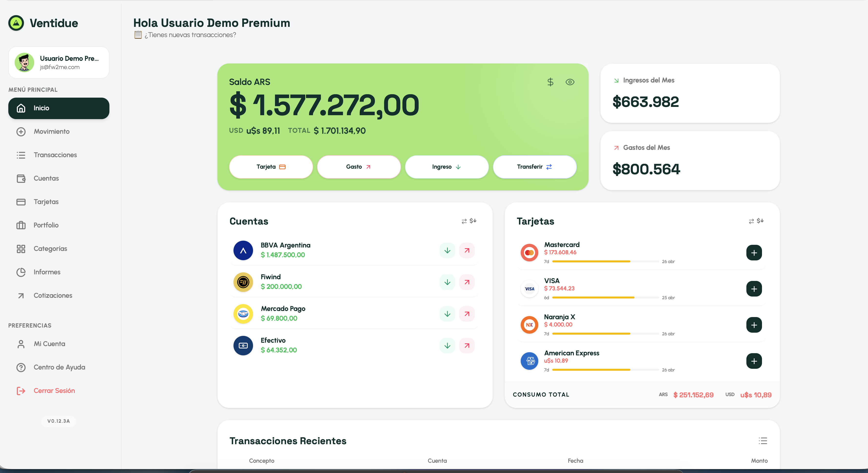The width and height of the screenshot is (868, 473).
Task: Click expense arrow for Efectivo account
Action: pyautogui.click(x=467, y=346)
